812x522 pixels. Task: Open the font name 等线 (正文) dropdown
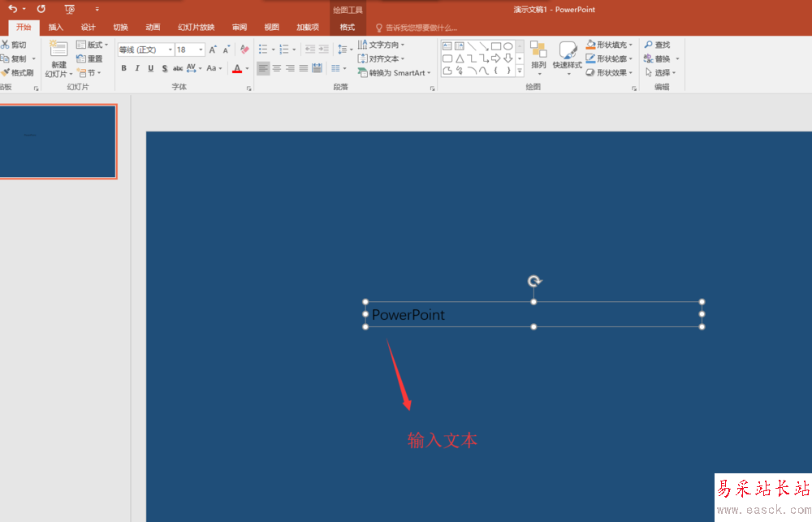click(170, 50)
